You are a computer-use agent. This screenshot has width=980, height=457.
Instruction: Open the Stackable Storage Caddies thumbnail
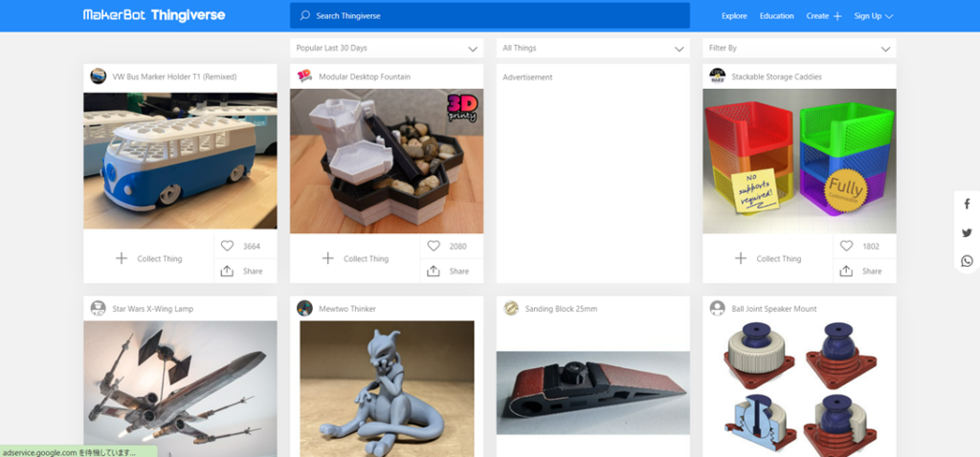coord(799,161)
